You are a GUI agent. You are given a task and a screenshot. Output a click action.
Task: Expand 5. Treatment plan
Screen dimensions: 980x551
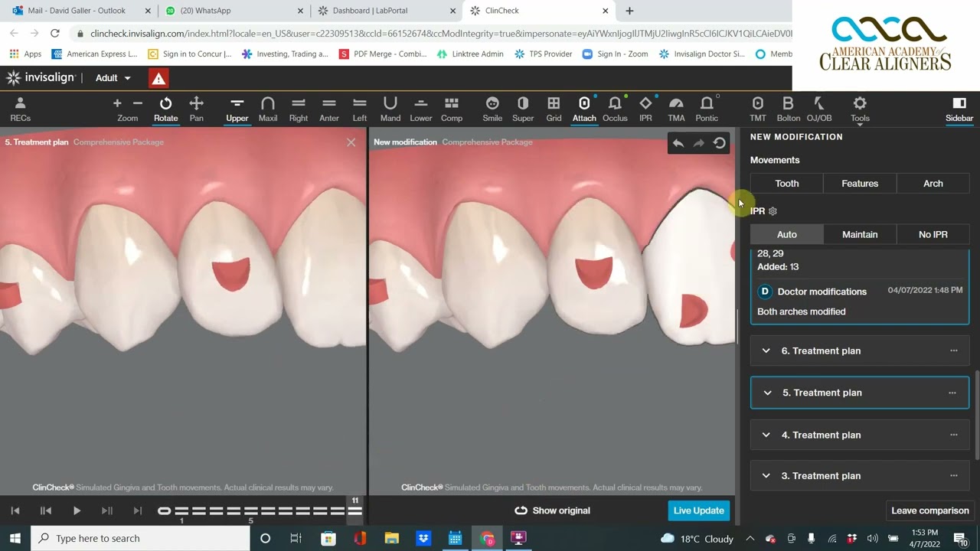767,393
